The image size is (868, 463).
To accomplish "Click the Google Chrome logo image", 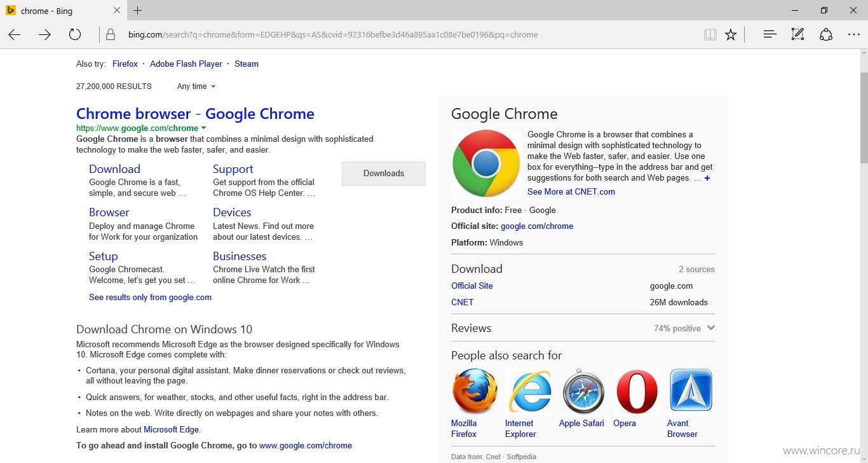I will pos(486,164).
